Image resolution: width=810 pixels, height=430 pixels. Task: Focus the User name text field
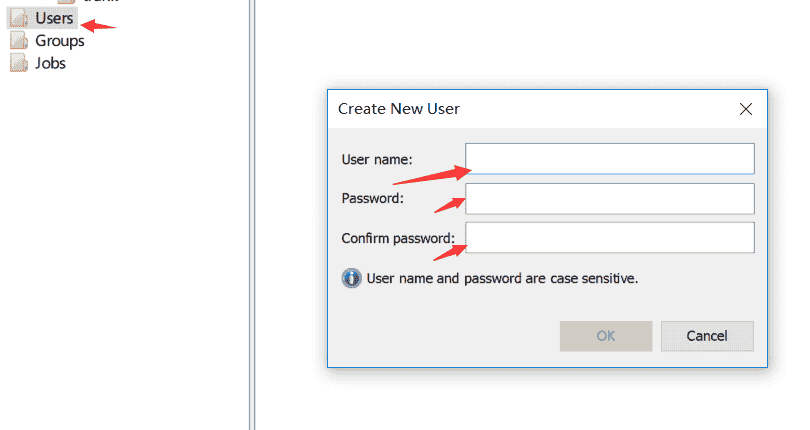(610, 159)
